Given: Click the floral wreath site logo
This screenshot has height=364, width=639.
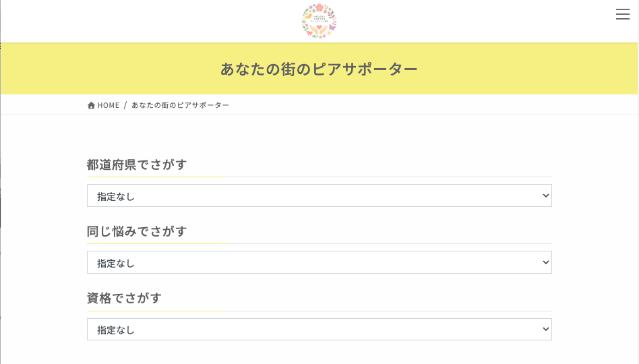Looking at the screenshot, I should tap(319, 21).
